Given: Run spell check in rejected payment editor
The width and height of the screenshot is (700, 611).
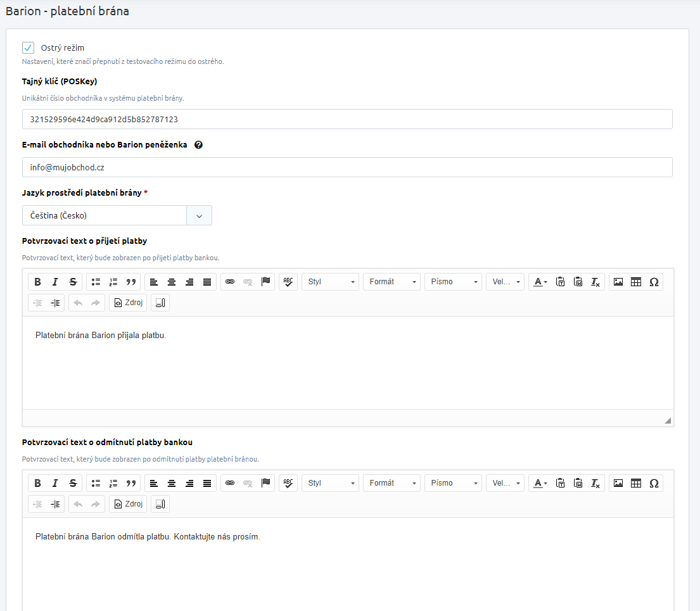Looking at the screenshot, I should click(288, 483).
